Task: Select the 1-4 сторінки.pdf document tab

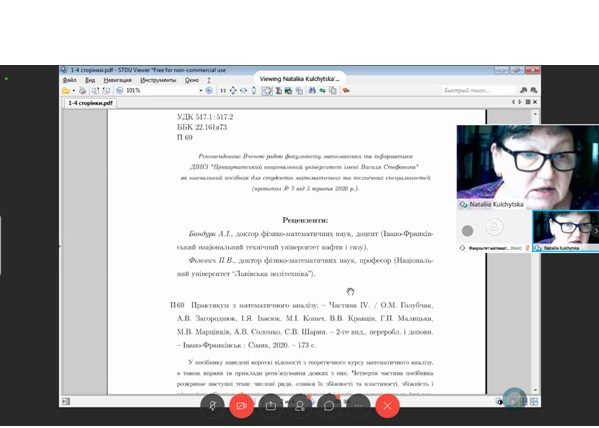Action: point(91,103)
